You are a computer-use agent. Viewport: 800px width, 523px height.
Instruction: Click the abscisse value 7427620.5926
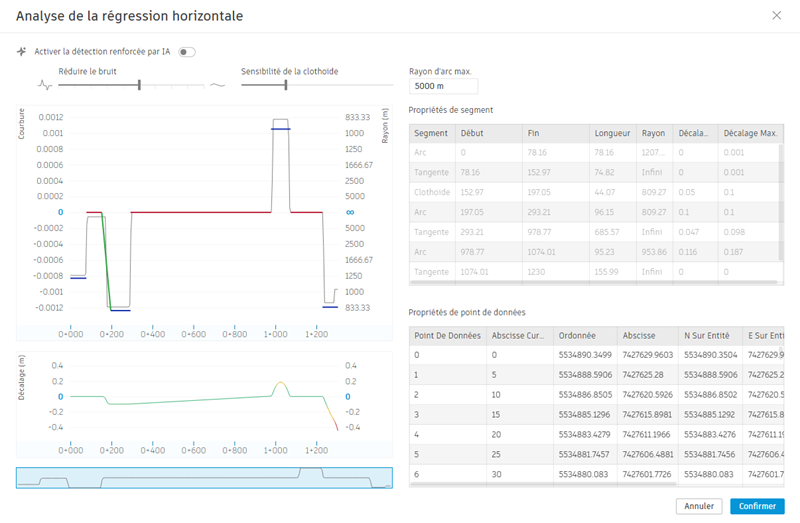[x=647, y=395]
